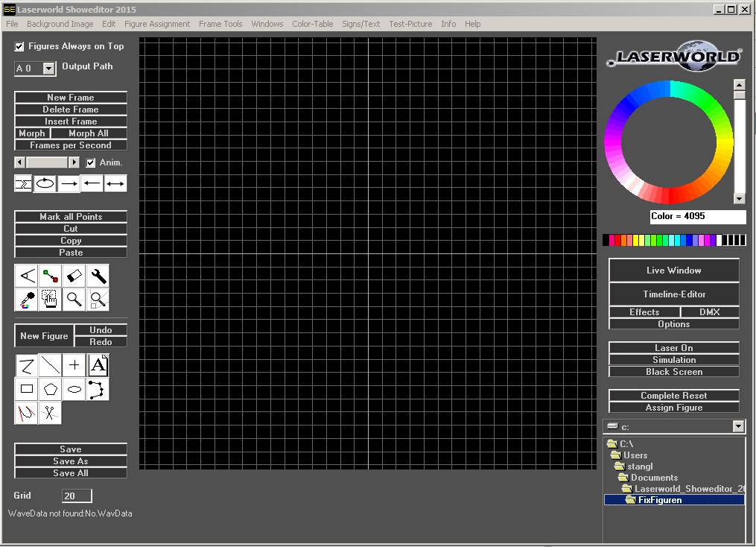Uncheck Figures Always on Top
Screen dimensions: 756x547
(x=19, y=46)
